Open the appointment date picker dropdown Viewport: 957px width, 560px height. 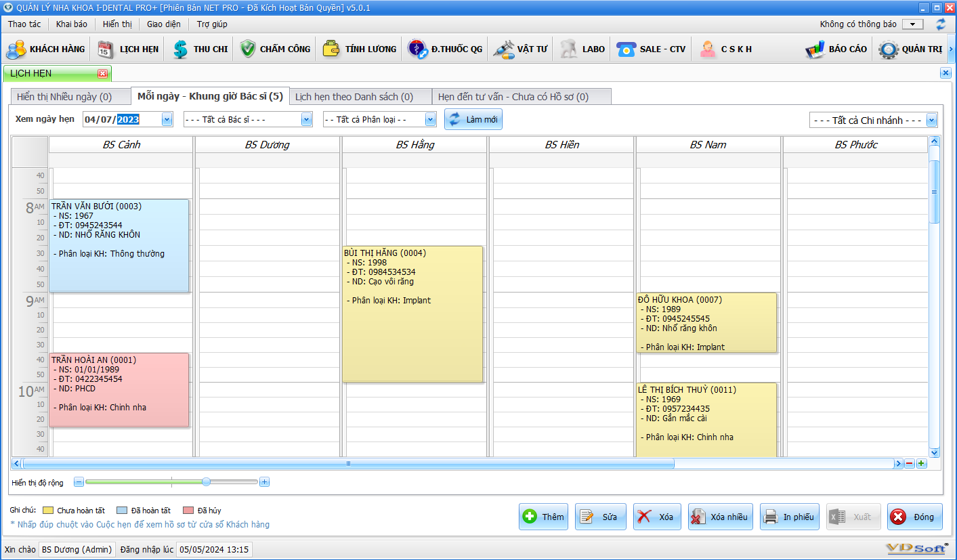167,120
